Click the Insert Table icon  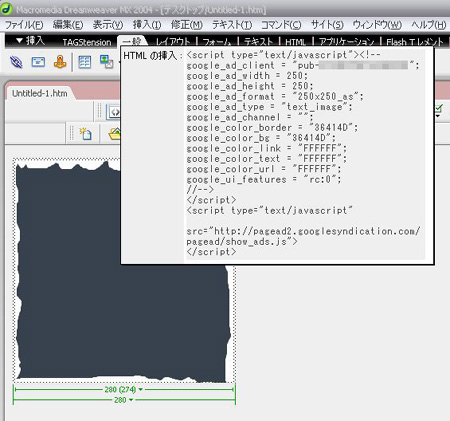pyautogui.click(x=85, y=62)
